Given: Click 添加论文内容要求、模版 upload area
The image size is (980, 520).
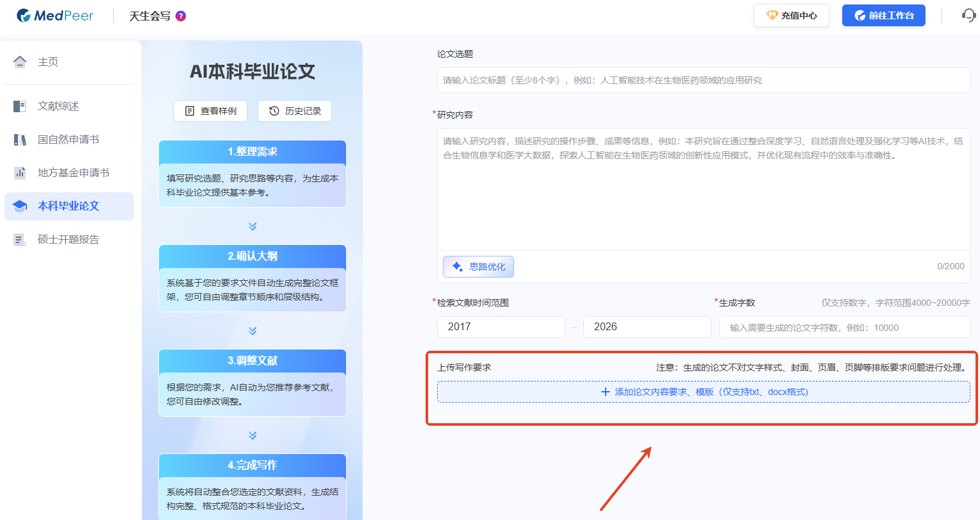Looking at the screenshot, I should coord(703,392).
